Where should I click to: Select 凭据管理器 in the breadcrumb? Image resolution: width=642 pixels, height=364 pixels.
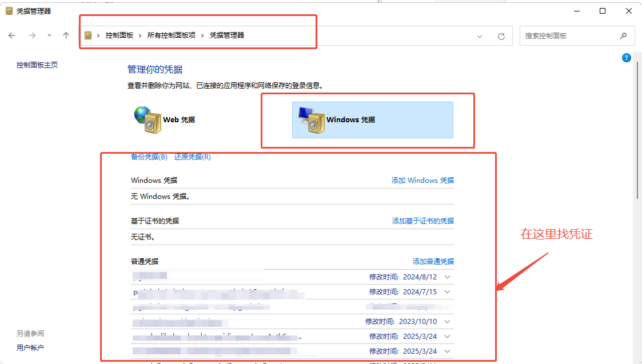[227, 35]
